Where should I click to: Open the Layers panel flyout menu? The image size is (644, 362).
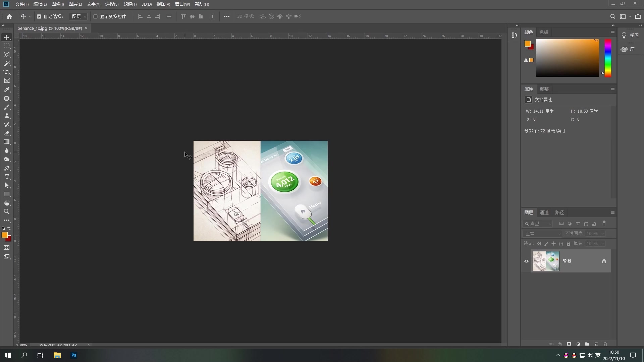[x=612, y=213]
